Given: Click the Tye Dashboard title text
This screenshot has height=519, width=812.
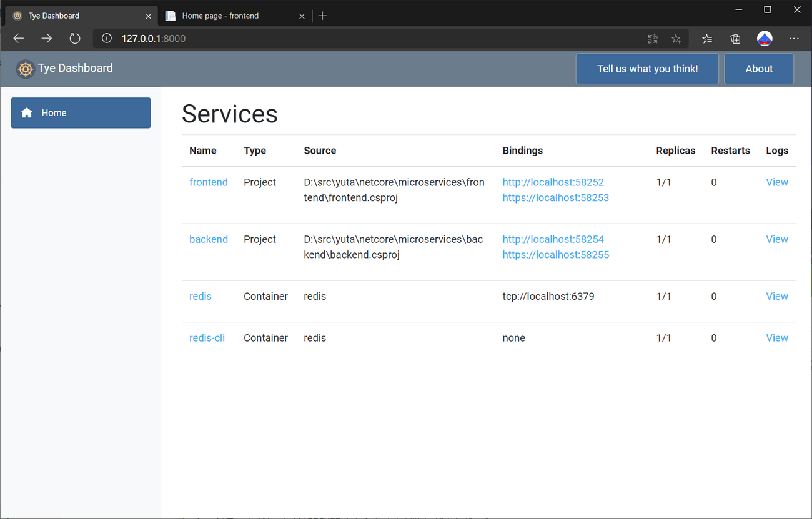Looking at the screenshot, I should [x=76, y=68].
